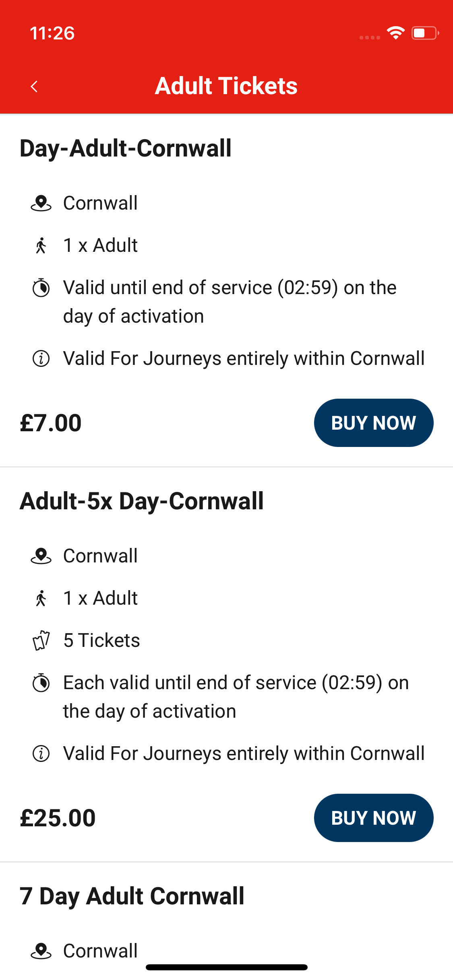453x980 pixels.
Task: Tap the Wi-Fi status icon
Action: click(395, 33)
